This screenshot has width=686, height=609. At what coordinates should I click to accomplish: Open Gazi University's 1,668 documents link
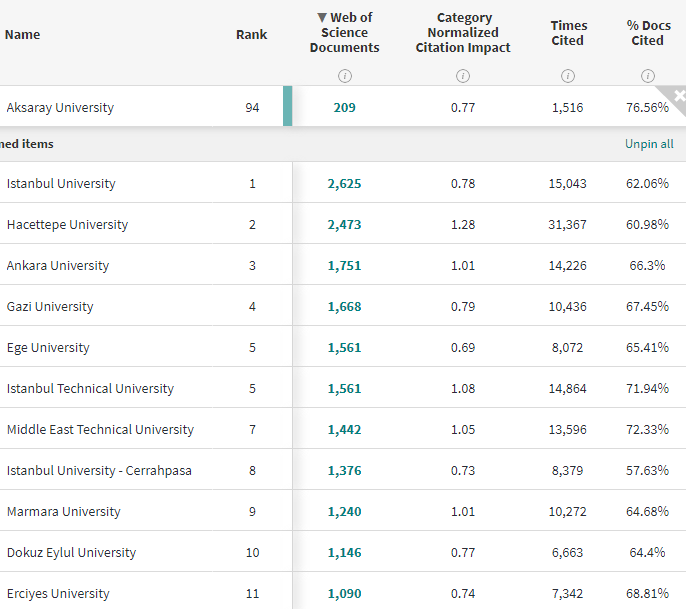[344, 307]
